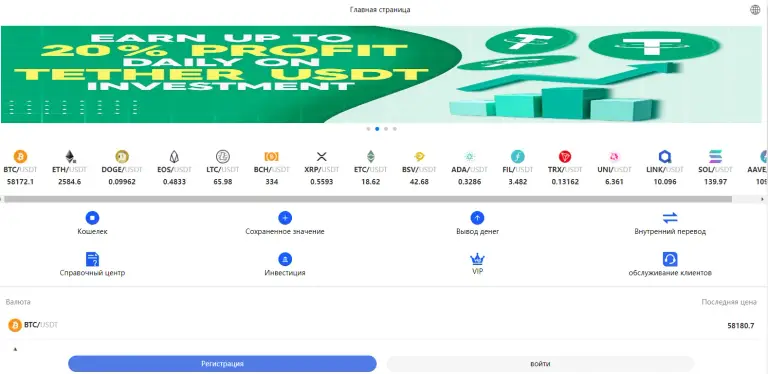This screenshot has height=374, width=768.
Task: Show the second banner slide dot
Action: tap(377, 129)
